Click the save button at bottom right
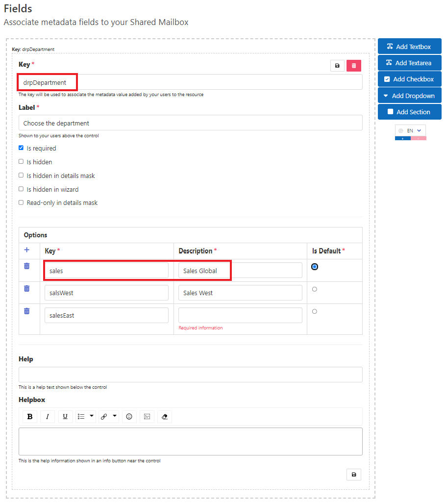 click(353, 475)
